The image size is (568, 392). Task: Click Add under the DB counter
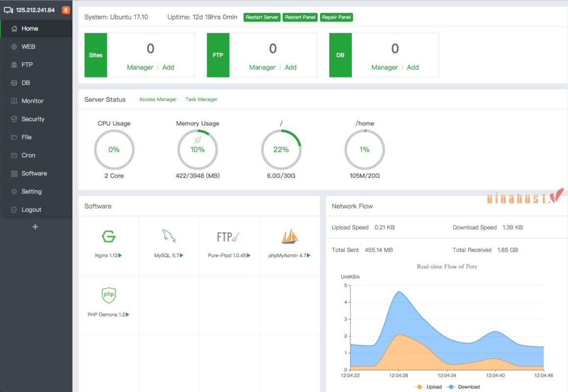click(x=413, y=68)
